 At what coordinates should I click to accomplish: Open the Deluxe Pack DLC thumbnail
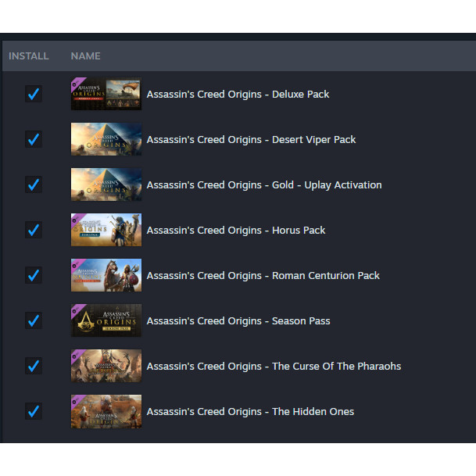(x=106, y=94)
